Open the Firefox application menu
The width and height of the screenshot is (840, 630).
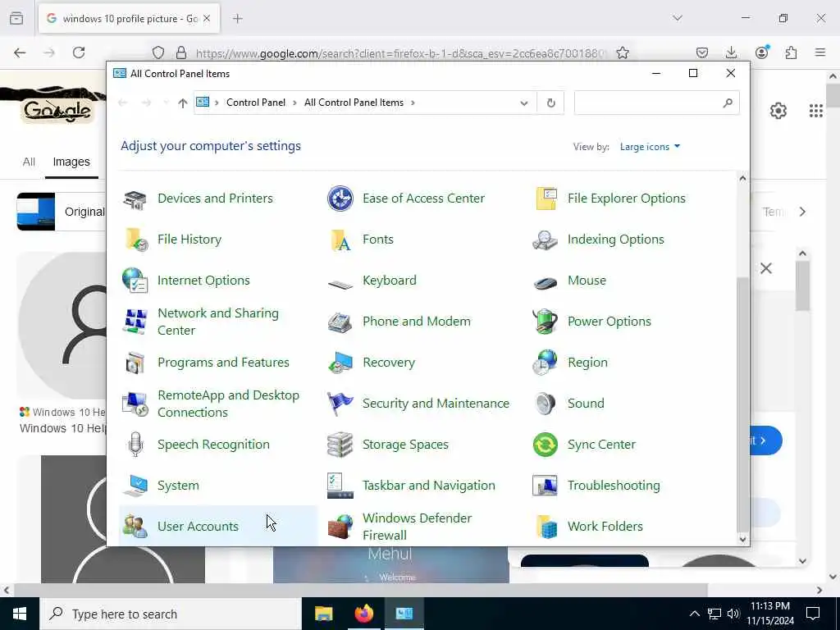tap(820, 52)
